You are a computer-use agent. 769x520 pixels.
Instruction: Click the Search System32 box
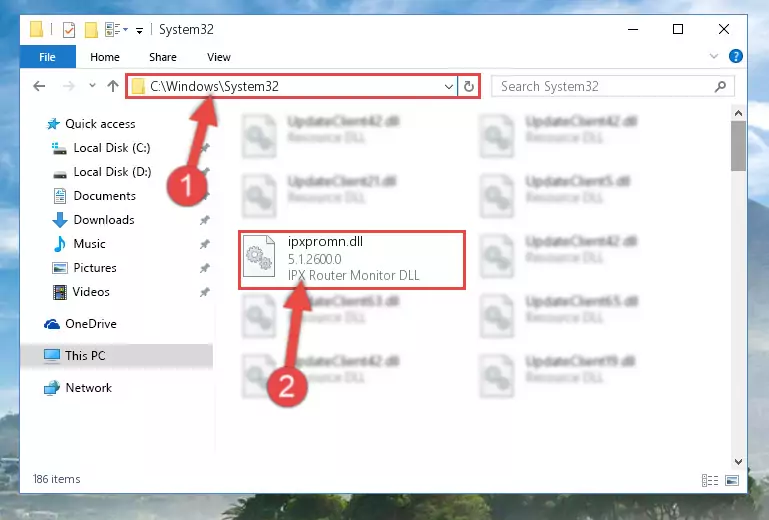613,86
